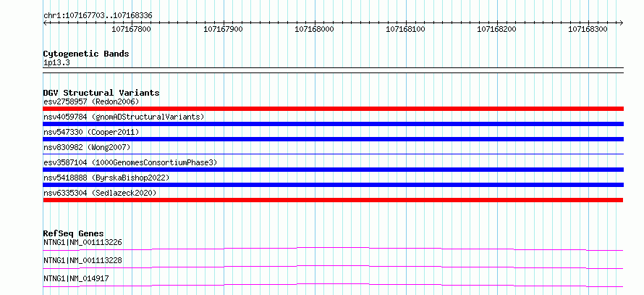Viewport: 644px width, 295px height.
Task: Click the DGV Structural Variants heading
Action: pyautogui.click(x=101, y=93)
